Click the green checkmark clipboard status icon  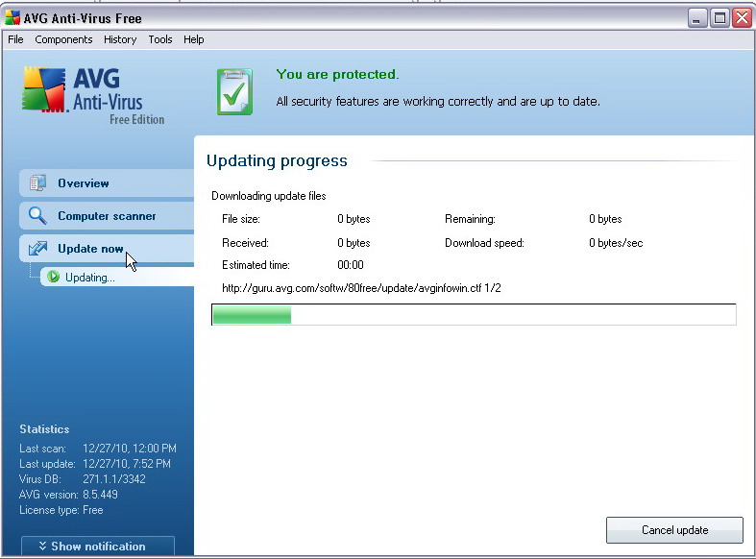pos(234,91)
